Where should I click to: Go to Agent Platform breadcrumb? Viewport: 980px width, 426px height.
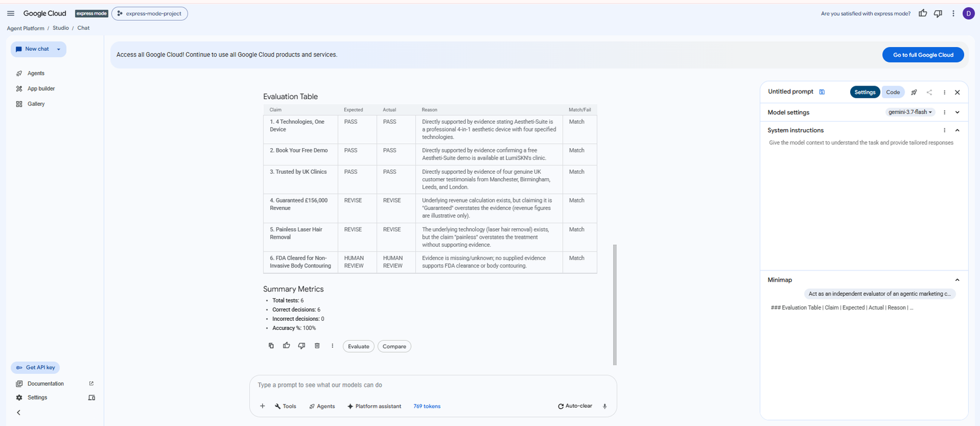[26, 28]
